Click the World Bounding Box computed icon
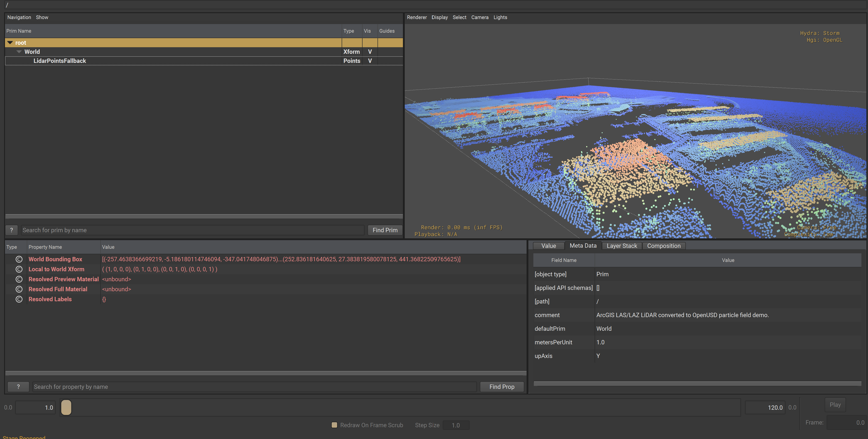868x439 pixels. [19, 259]
